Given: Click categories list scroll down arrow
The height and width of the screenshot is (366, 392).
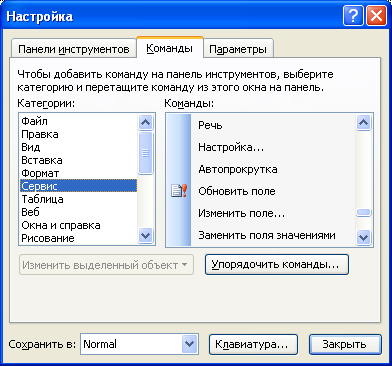Looking at the screenshot, I should point(145,236).
